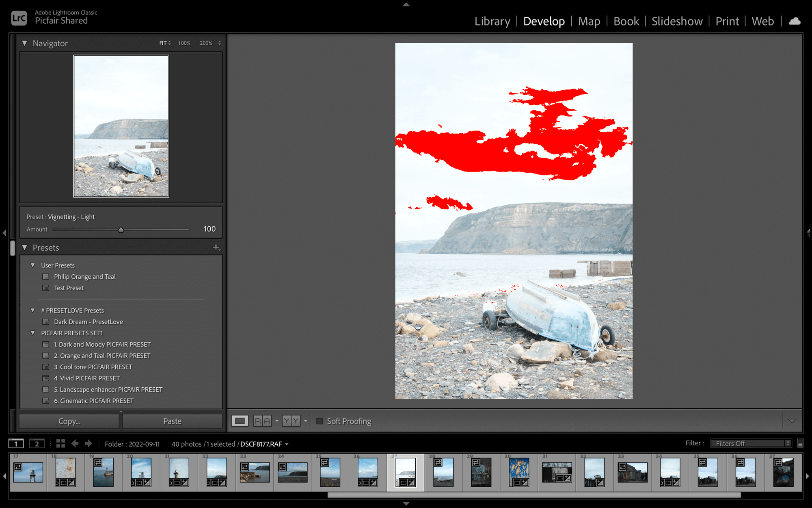Click the Before/After Y|Y view icon
The image size is (812, 508).
pos(291,421)
